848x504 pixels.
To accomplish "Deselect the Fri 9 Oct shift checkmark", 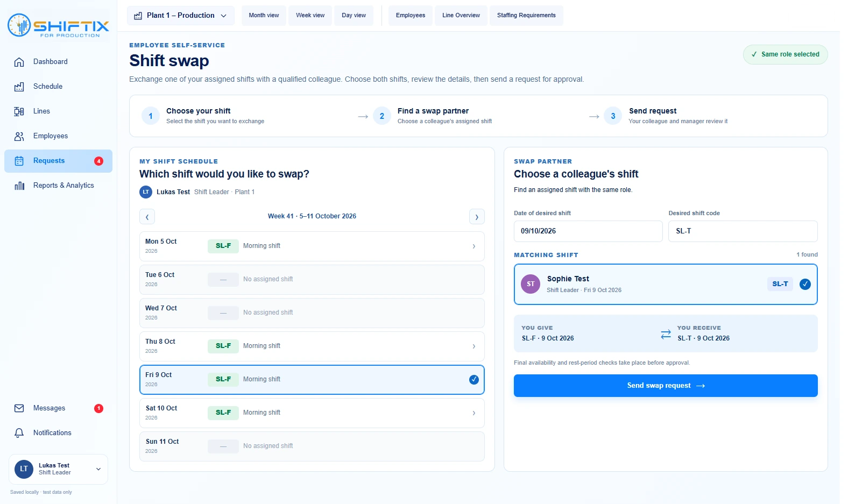I will point(474,380).
